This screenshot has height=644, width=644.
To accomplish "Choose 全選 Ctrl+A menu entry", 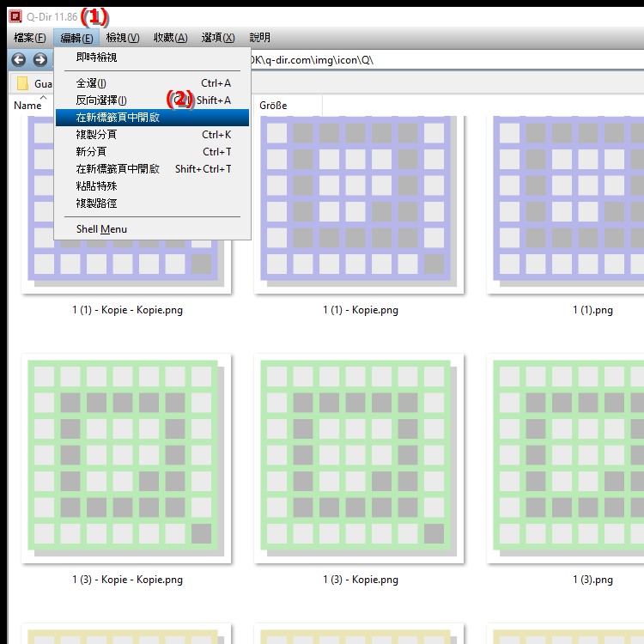I will point(152,83).
